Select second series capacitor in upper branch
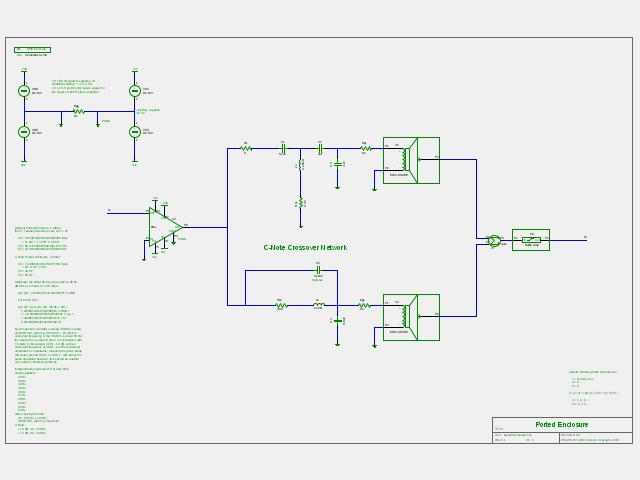 click(320, 149)
